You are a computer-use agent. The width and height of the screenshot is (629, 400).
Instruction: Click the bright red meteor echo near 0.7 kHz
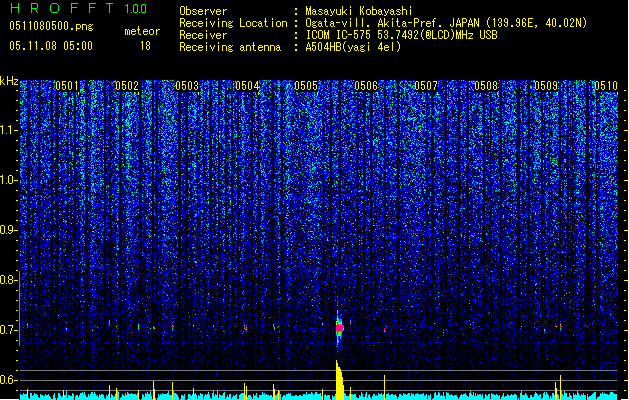(339, 328)
